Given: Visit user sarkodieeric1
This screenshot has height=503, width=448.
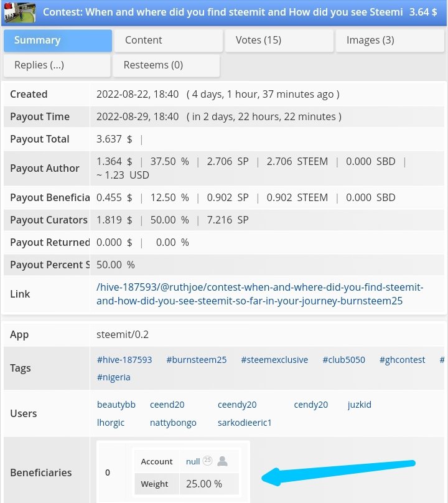Looking at the screenshot, I should pyautogui.click(x=245, y=423).
